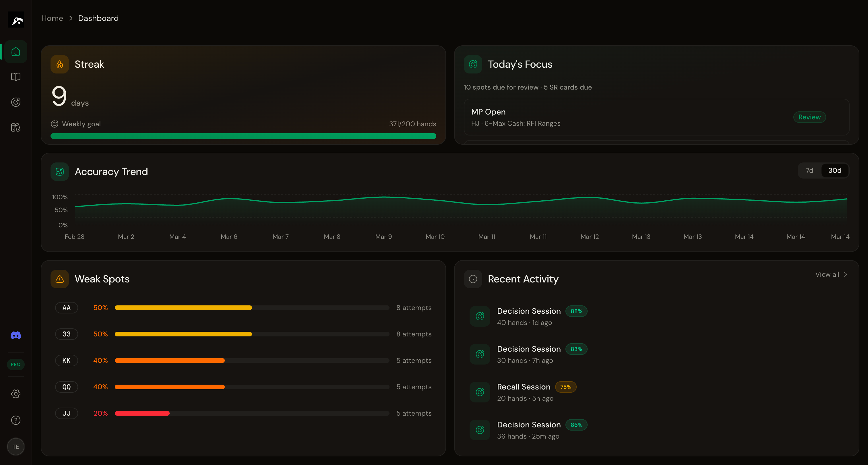Click the Home breadcrumb link
The image size is (868, 465).
tap(52, 18)
